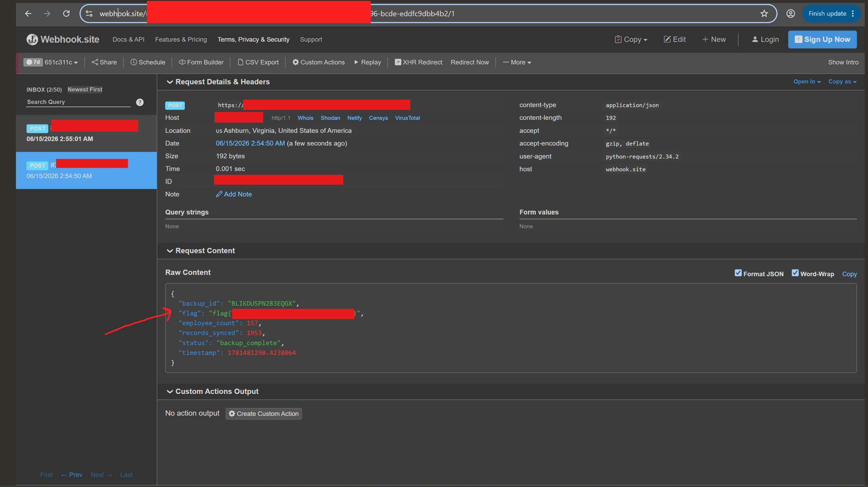Select the POST request from 2:54:50 AM
Screen dimensions: 868x487
(x=86, y=170)
